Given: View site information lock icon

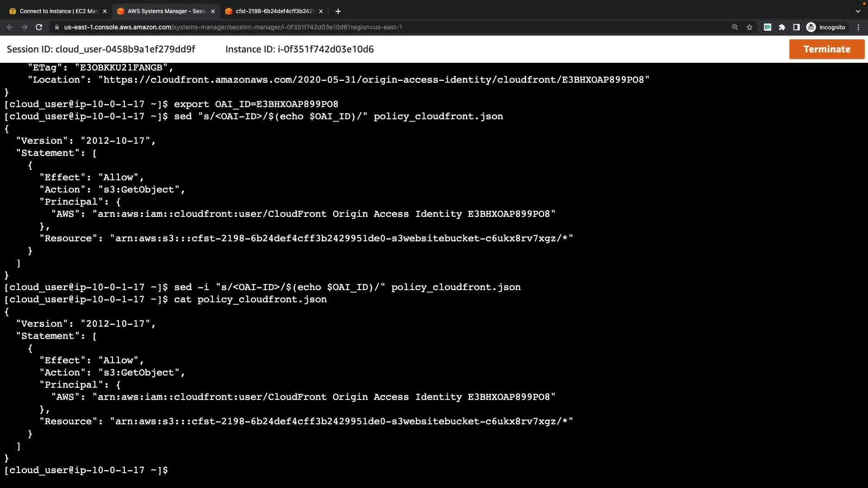Looking at the screenshot, I should (x=57, y=27).
